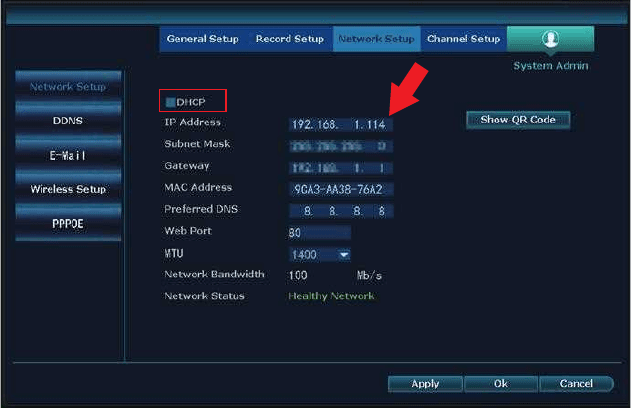Click the MAC Address field

click(x=340, y=189)
